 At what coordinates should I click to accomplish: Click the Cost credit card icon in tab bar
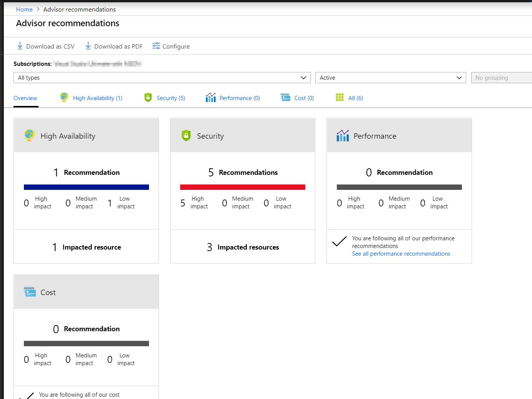(x=285, y=97)
